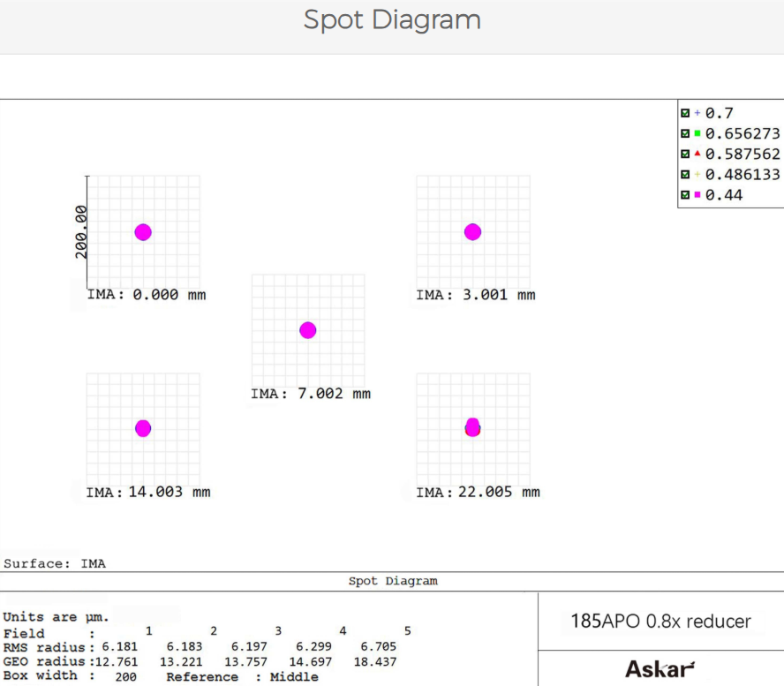Click the Spot Diagram page heading

click(392, 20)
